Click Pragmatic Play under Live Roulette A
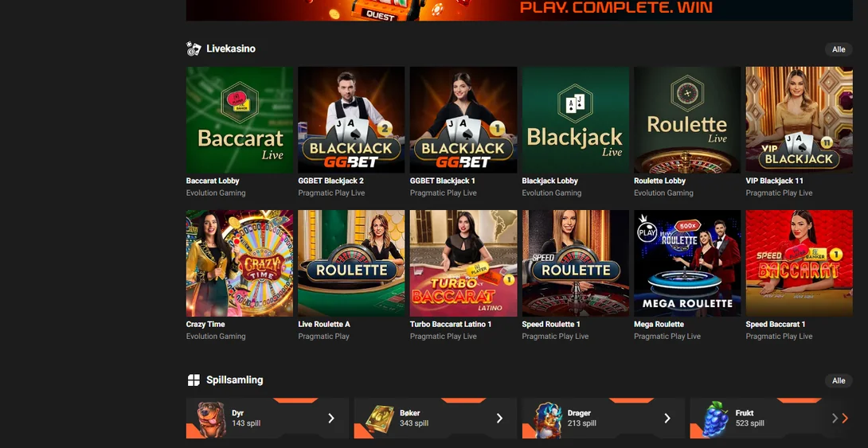The width and height of the screenshot is (868, 448). (324, 337)
